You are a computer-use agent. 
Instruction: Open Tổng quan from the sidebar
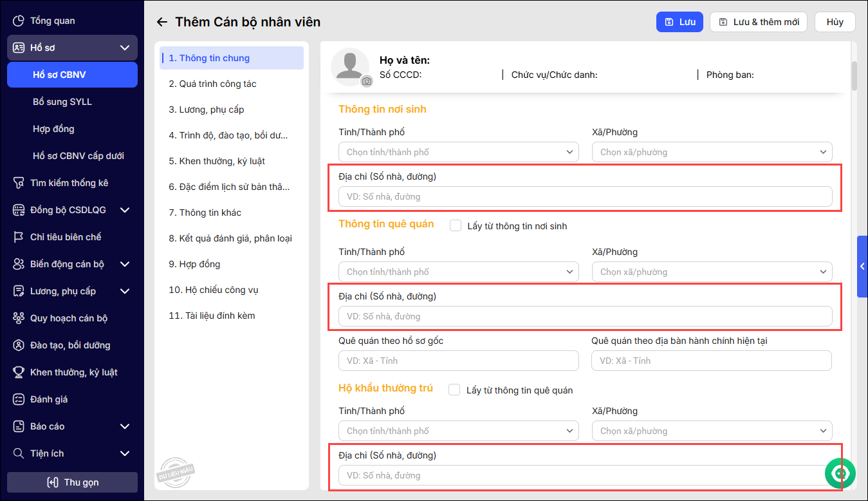click(x=52, y=21)
